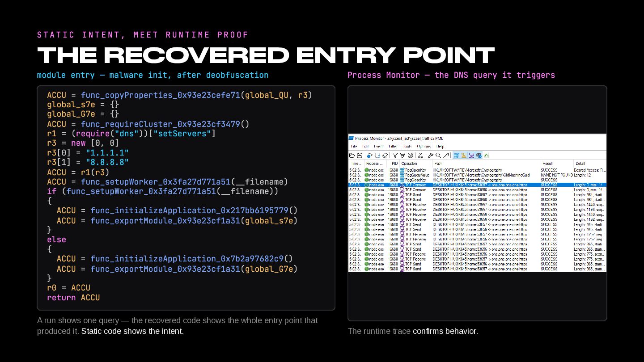
Task: Click the PID column header
Action: [394, 164]
